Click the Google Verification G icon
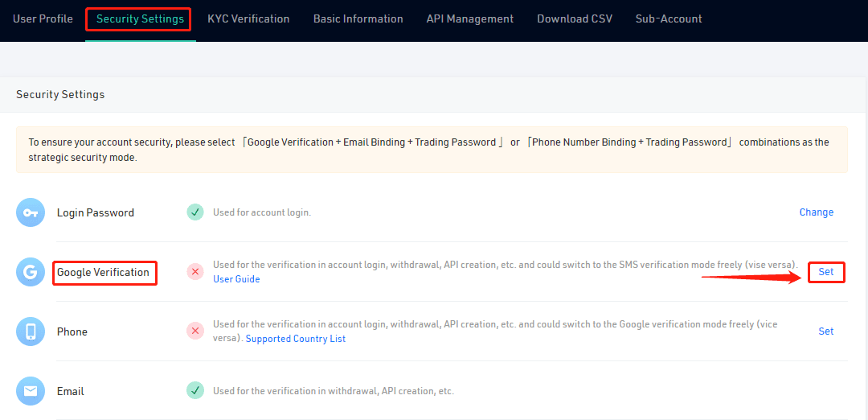 [31, 271]
